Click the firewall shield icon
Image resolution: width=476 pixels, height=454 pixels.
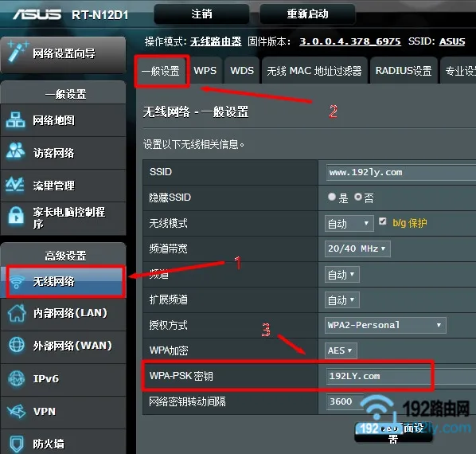[x=17, y=444]
